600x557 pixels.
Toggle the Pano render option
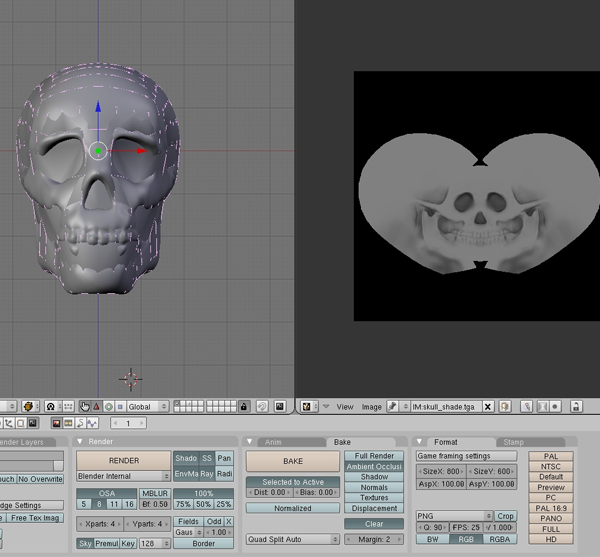tap(224, 458)
